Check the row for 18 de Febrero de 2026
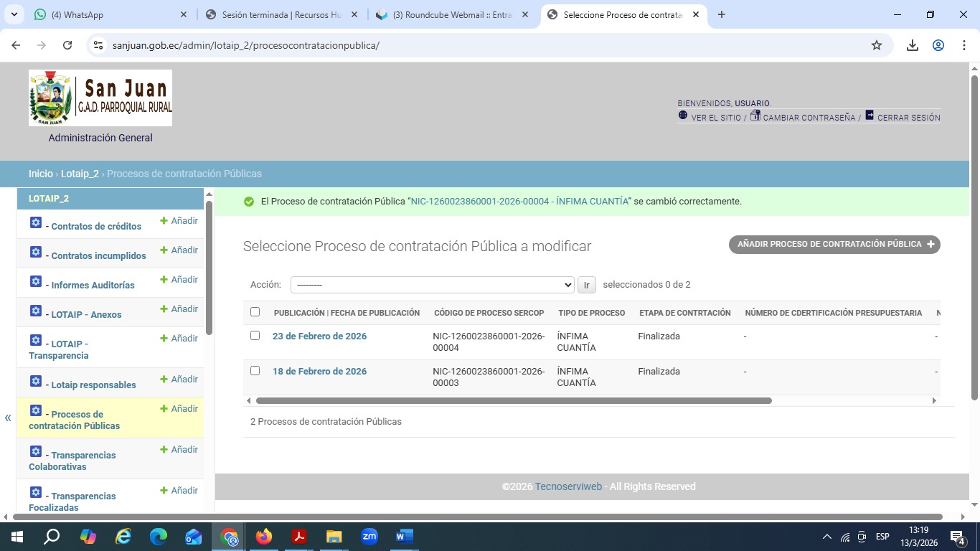This screenshot has height=551, width=980. 255,371
